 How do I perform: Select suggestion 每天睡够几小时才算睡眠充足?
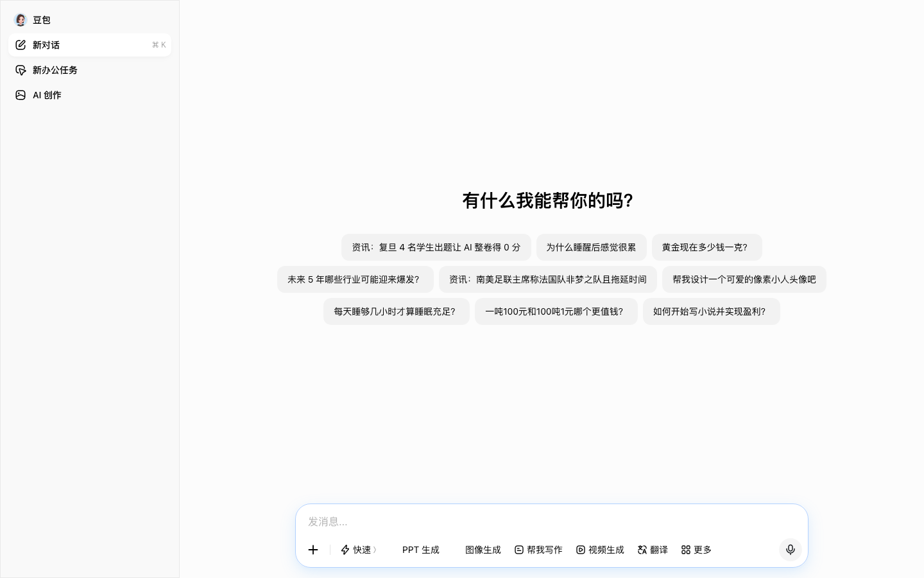397,311
